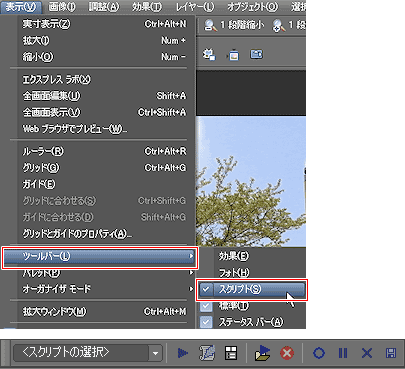Pause script recording
Viewport: 405px width, 369px height.
(343, 353)
